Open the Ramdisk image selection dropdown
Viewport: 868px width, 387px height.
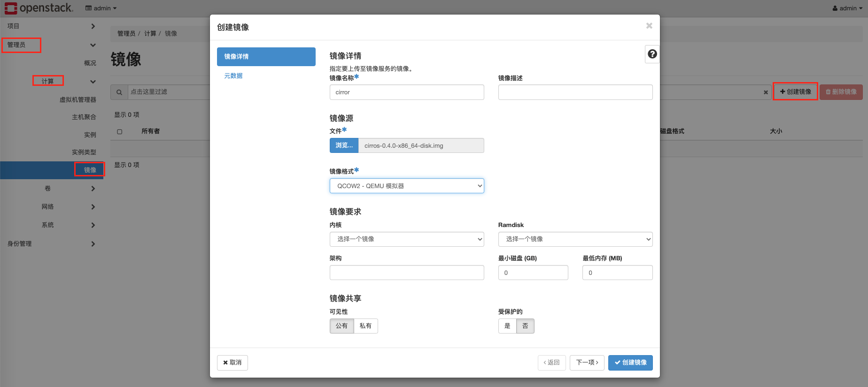click(x=575, y=239)
